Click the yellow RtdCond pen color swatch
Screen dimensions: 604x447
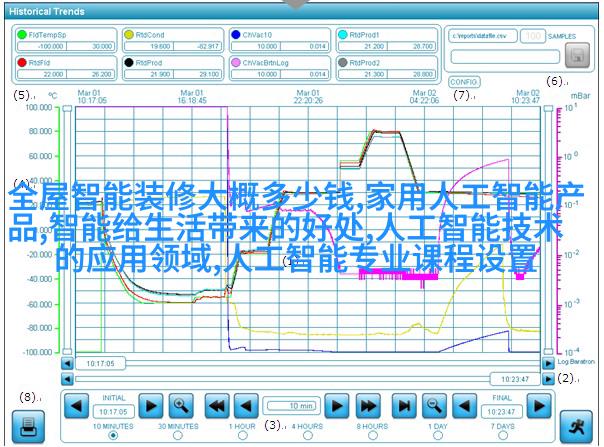[x=129, y=35]
